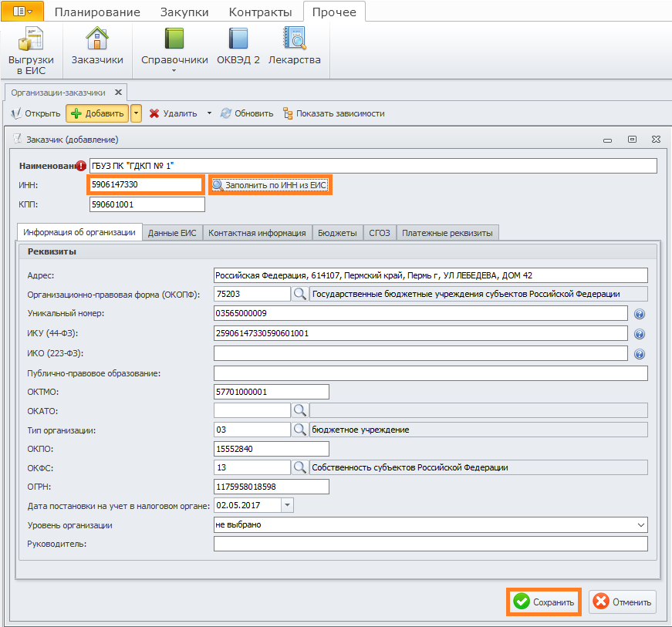The width and height of the screenshot is (672, 627).
Task: Switch to the Платежные реквизиты tab
Action: 447,233
